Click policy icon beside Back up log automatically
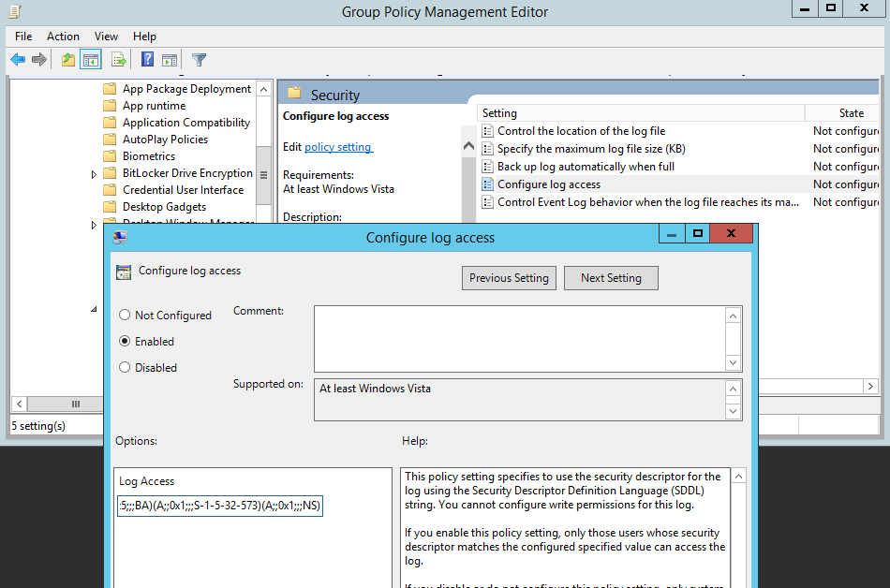 click(487, 167)
